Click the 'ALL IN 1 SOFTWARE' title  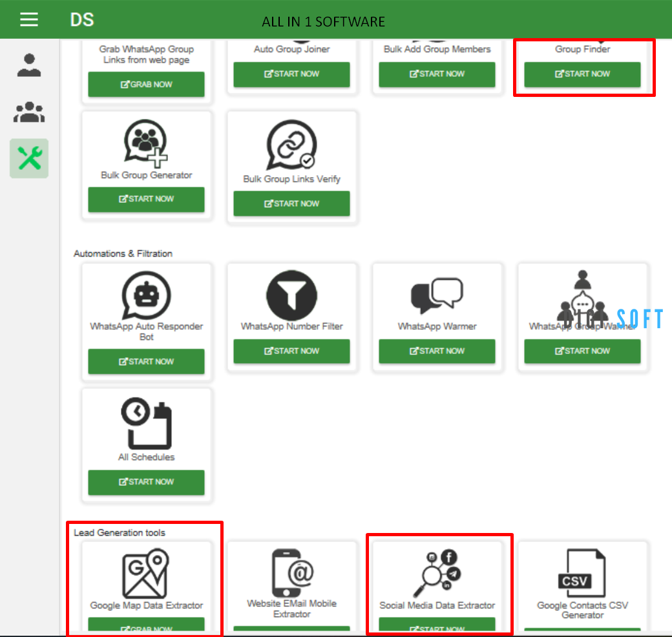(323, 21)
